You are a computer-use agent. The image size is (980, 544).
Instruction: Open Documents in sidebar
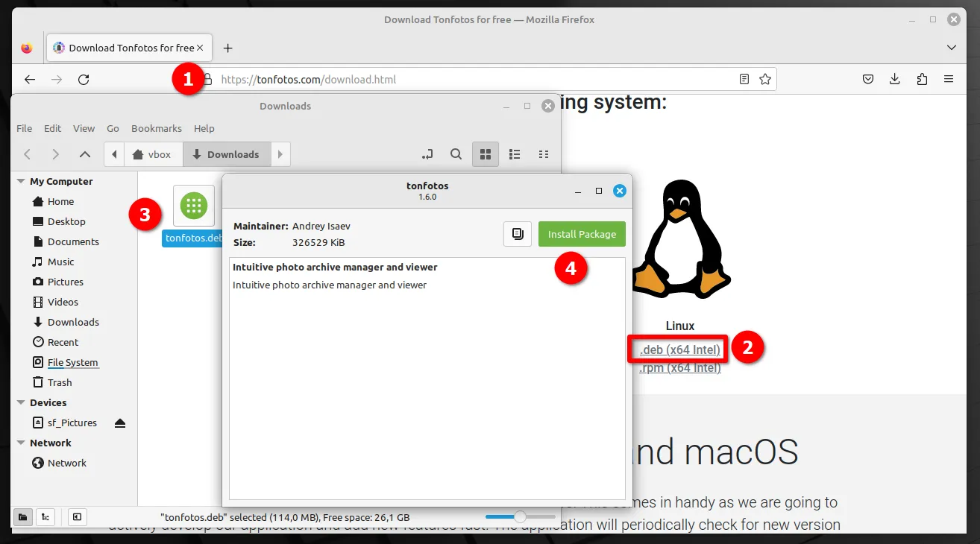pyautogui.click(x=75, y=241)
